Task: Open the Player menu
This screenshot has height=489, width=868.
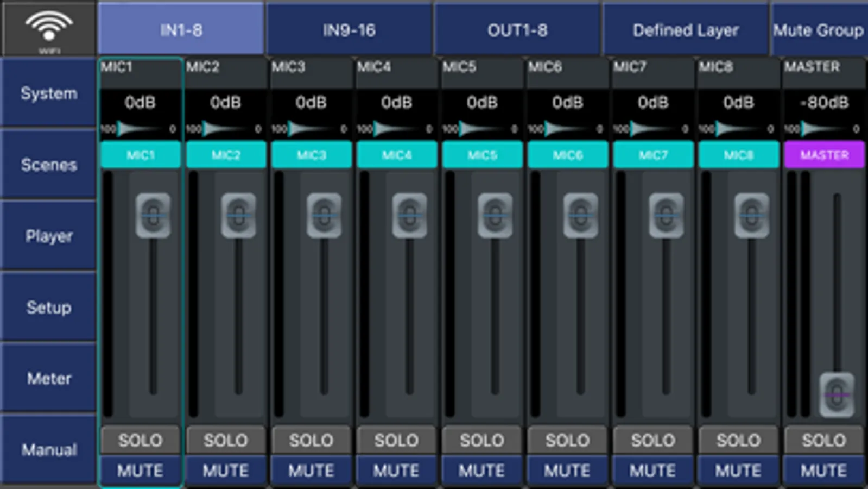Action: [x=49, y=236]
